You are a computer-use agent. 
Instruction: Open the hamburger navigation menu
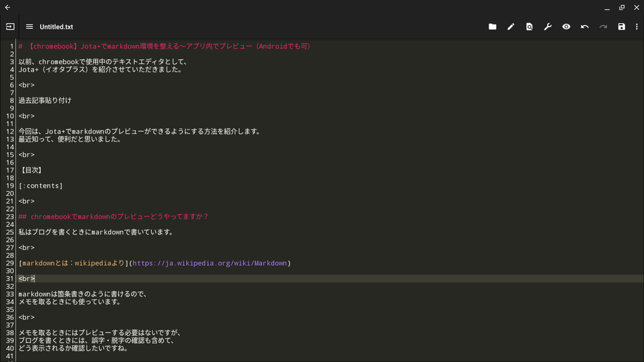[x=29, y=26]
